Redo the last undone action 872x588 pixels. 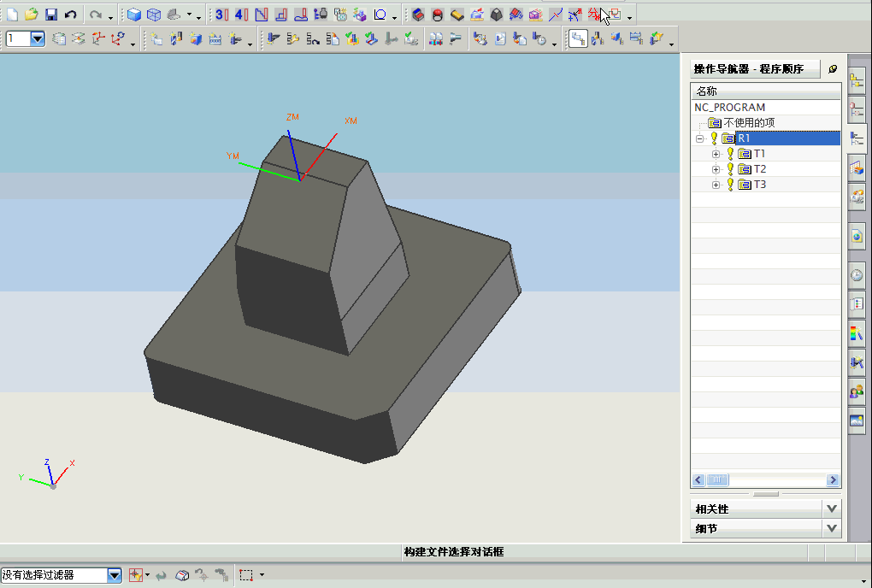point(96,15)
